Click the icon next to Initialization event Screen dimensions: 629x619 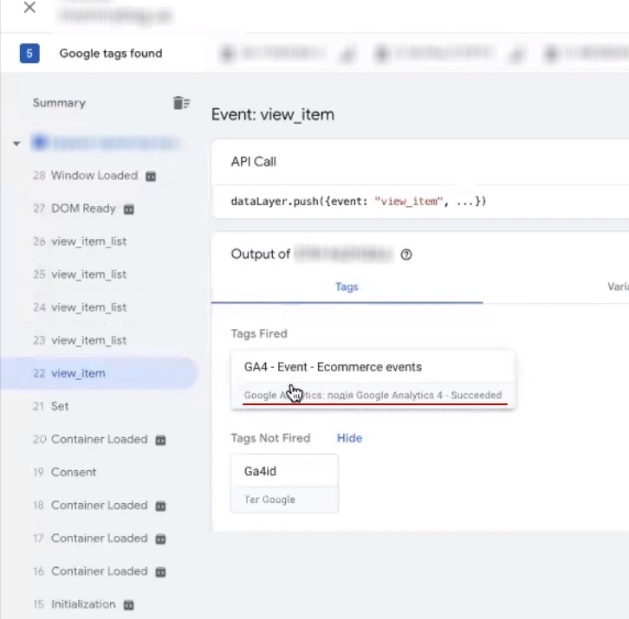pos(129,605)
